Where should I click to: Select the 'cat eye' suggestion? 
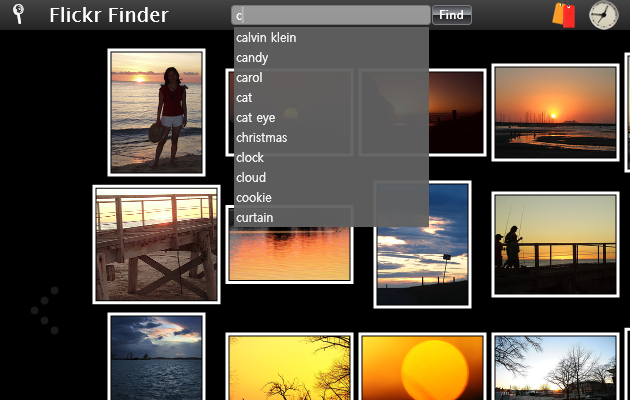click(x=331, y=118)
